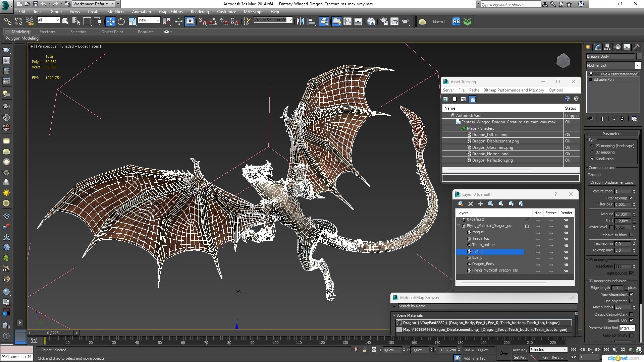This screenshot has width=644, height=362.
Task: Collapse the Scene Materials group
Action: (394, 315)
